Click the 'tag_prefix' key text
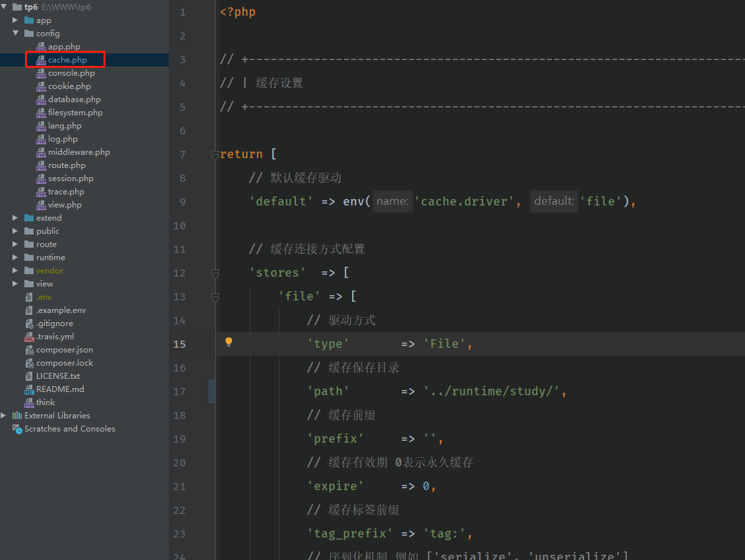This screenshot has height=560, width=745. click(349, 534)
